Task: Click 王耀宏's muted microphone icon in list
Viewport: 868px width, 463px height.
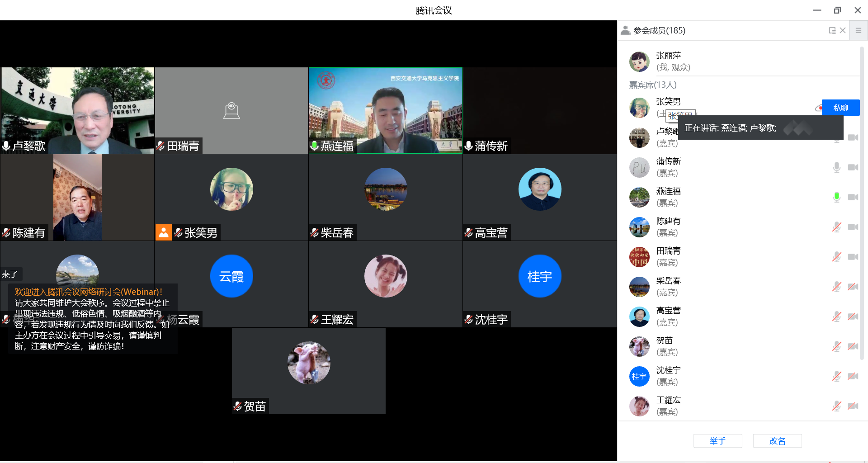Action: (836, 406)
